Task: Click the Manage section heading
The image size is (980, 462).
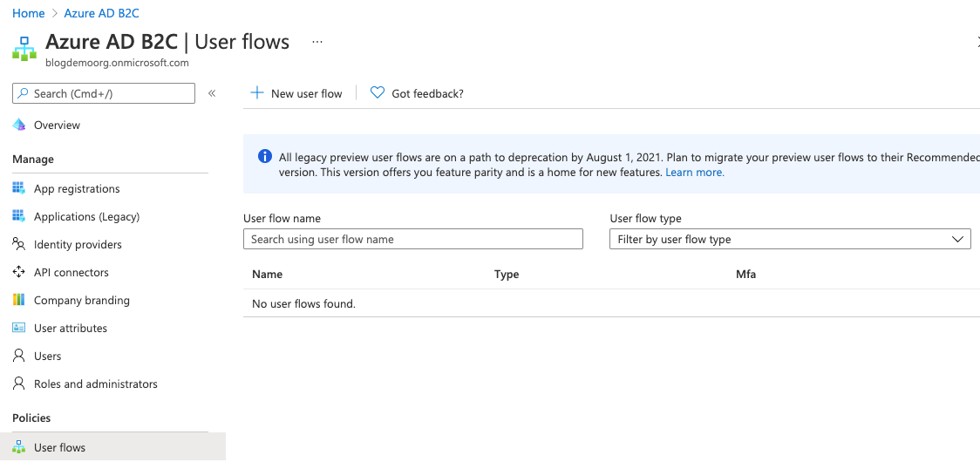Action: [33, 159]
